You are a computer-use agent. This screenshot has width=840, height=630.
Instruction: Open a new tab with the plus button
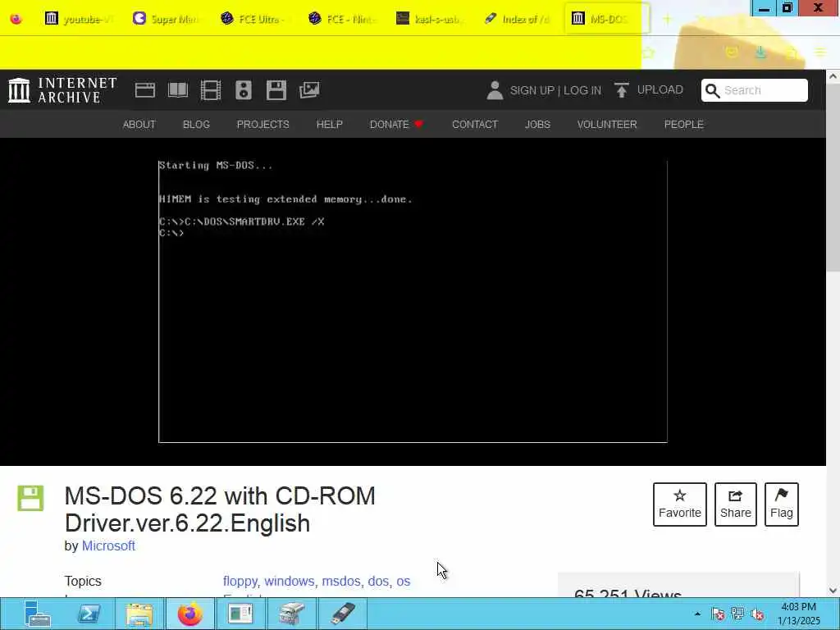coord(667,20)
